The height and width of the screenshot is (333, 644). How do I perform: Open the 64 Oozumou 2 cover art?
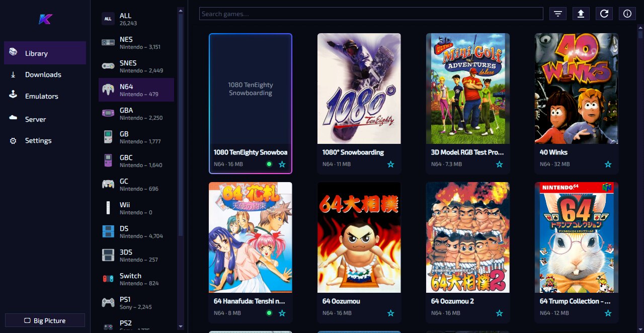(x=468, y=237)
